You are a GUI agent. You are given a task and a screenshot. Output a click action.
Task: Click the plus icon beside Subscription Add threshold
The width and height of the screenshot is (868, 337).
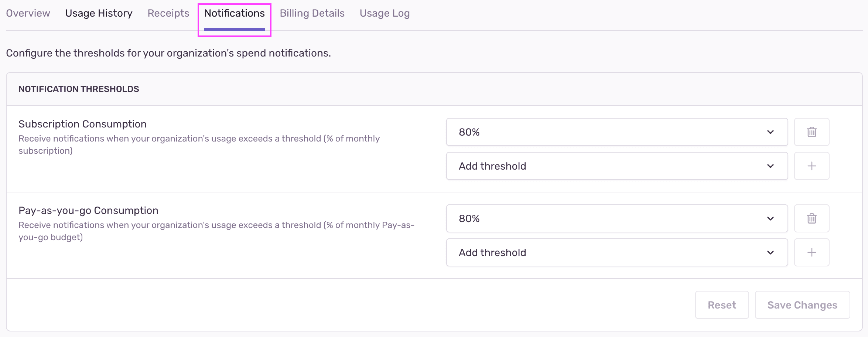tap(811, 166)
